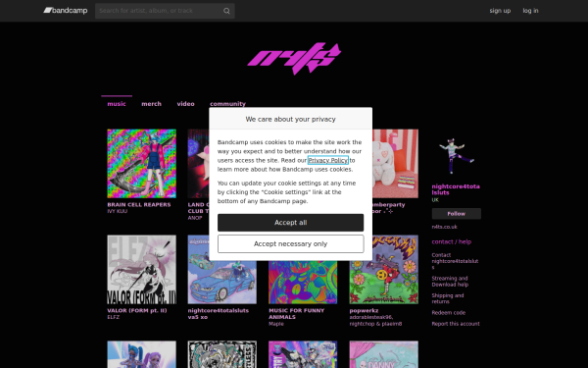This screenshot has width=588, height=368.
Task: Click MUSIC FOR FUNNY ANIMALS title
Action: tap(296, 314)
